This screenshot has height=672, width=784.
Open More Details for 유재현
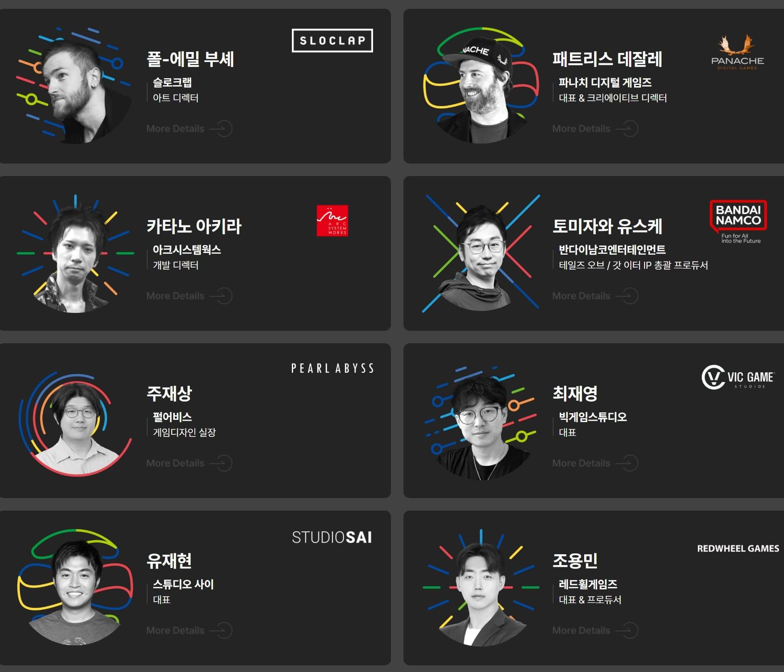coord(189,630)
